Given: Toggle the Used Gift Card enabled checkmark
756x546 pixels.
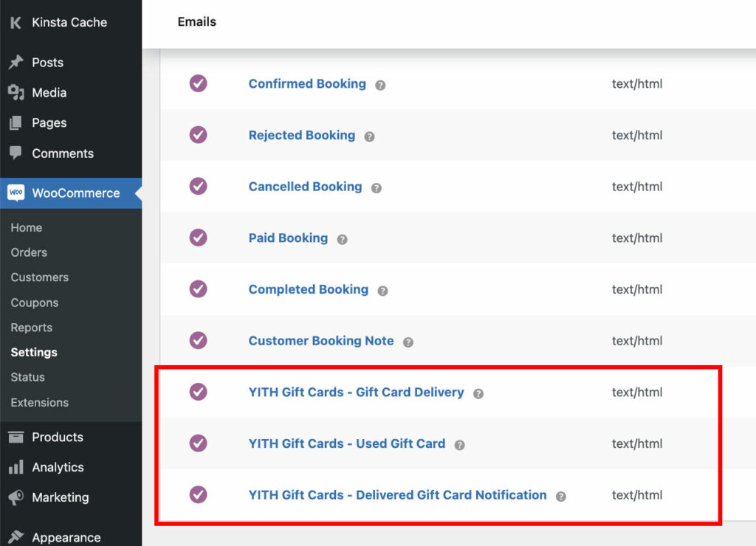Looking at the screenshot, I should pos(198,443).
